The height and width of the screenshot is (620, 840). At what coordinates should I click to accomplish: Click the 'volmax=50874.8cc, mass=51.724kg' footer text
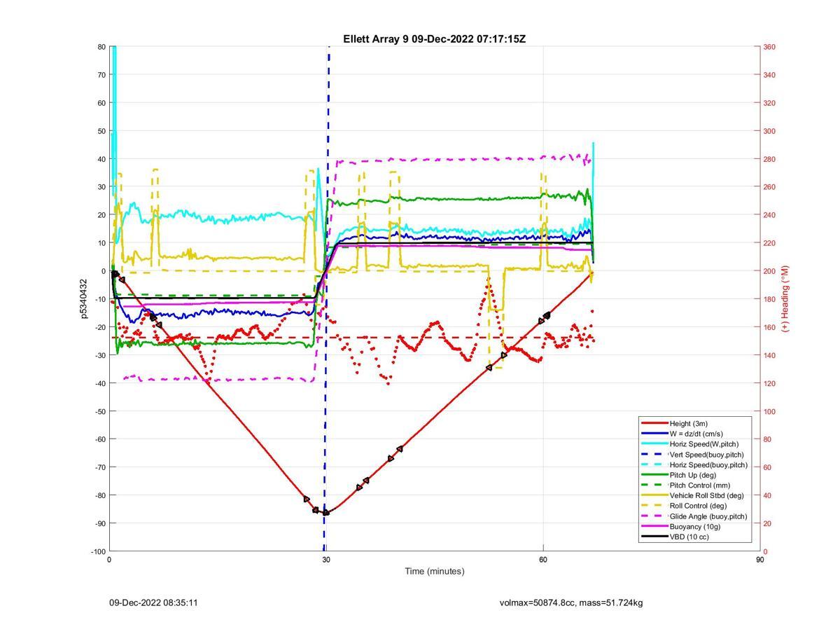570,602
